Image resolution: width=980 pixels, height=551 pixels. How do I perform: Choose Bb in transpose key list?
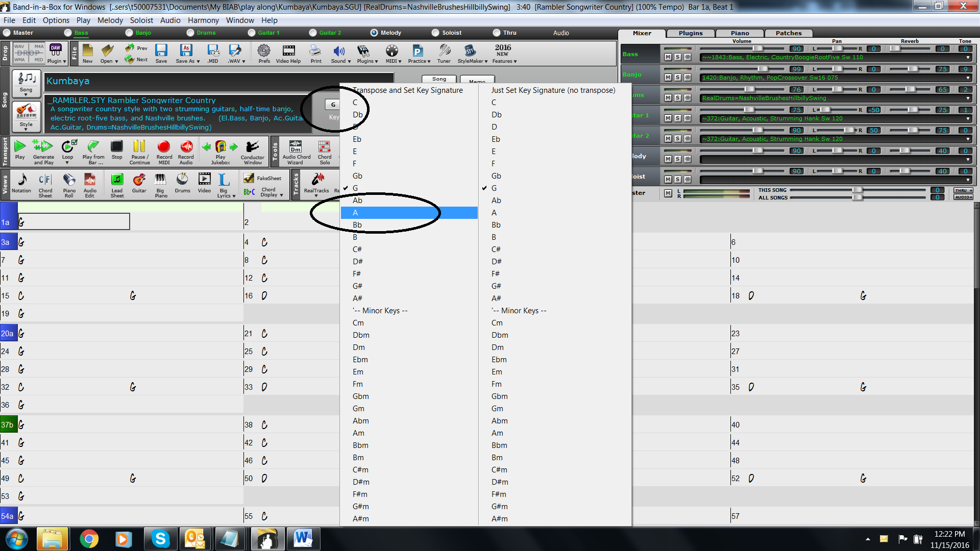pos(409,225)
